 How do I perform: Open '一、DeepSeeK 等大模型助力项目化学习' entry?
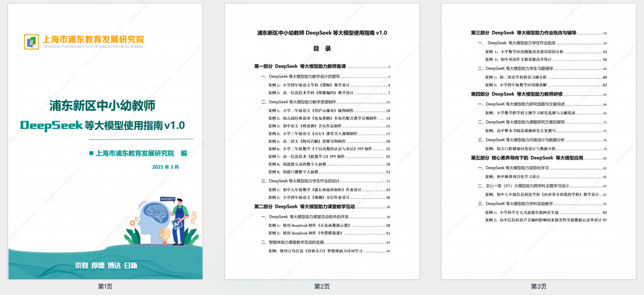pos(542,168)
